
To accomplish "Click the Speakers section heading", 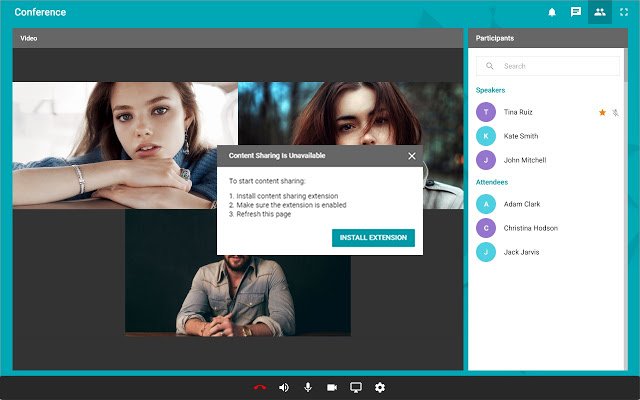I will pos(490,90).
